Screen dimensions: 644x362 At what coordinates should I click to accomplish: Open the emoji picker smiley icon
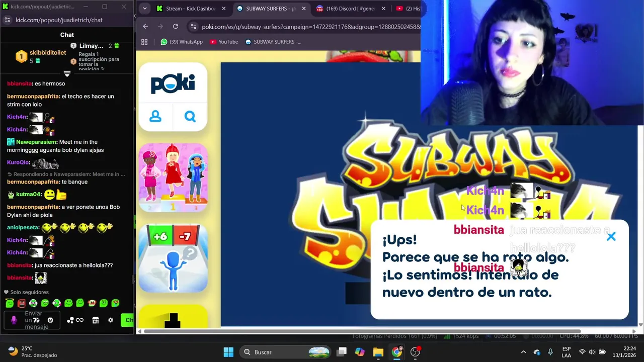click(50, 320)
